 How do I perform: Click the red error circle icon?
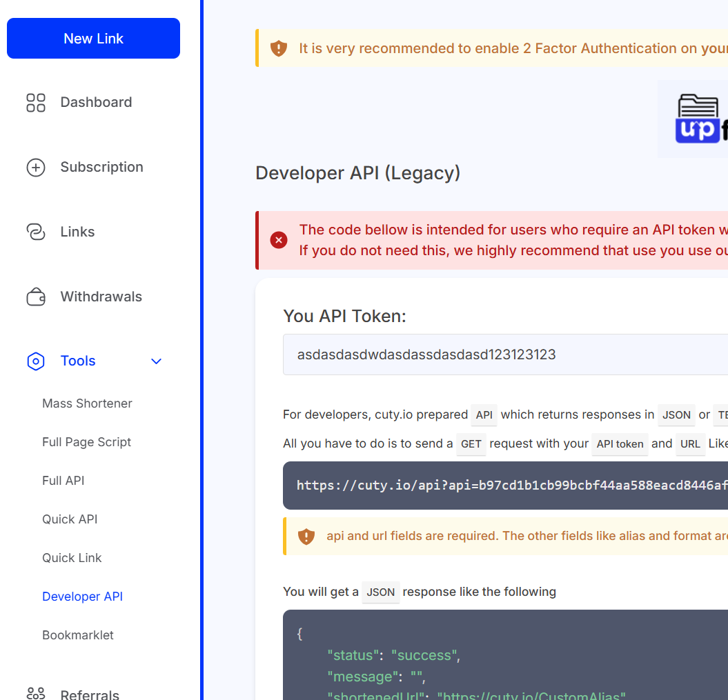279,240
